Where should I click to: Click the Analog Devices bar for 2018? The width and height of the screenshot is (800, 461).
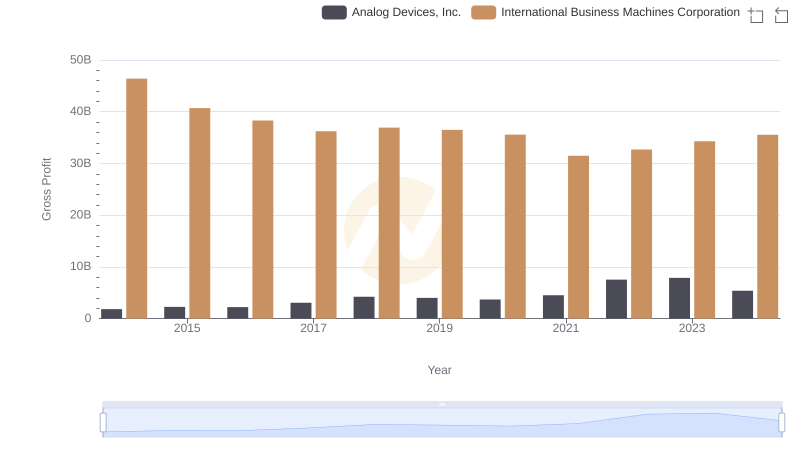[364, 308]
